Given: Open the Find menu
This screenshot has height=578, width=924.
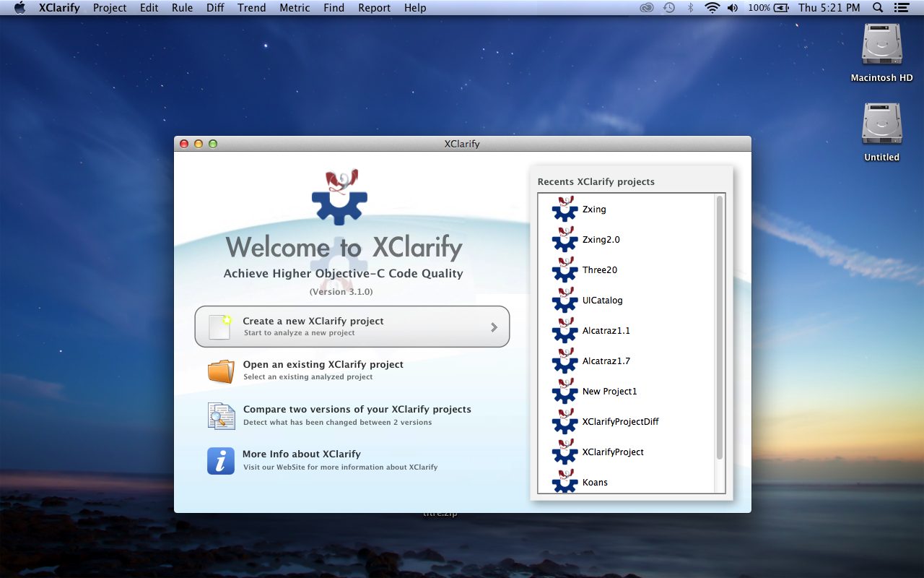Looking at the screenshot, I should coord(334,8).
